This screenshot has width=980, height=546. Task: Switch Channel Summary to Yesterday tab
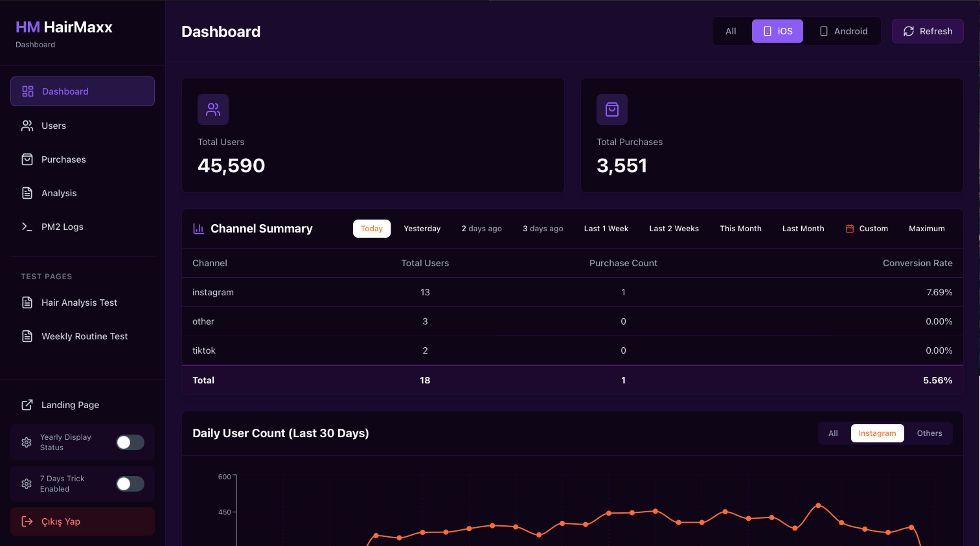pos(422,228)
